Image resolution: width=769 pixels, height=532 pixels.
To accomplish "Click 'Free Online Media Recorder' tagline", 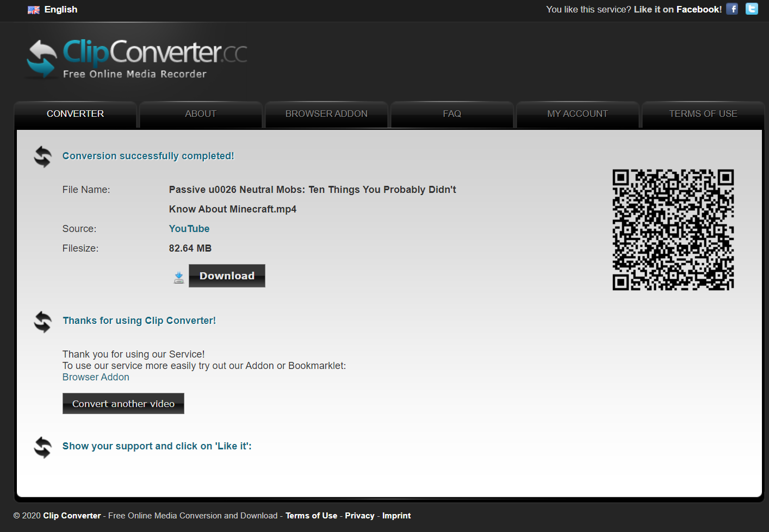I will pos(135,74).
